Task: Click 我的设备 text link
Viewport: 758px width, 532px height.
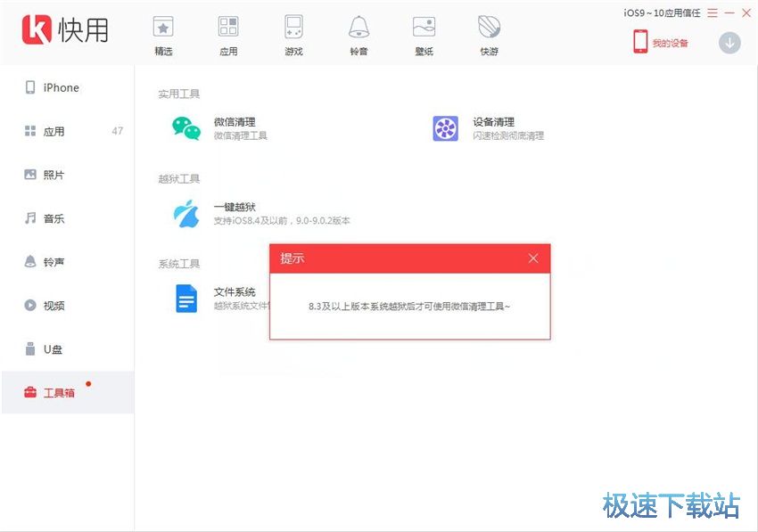Action: click(x=670, y=43)
